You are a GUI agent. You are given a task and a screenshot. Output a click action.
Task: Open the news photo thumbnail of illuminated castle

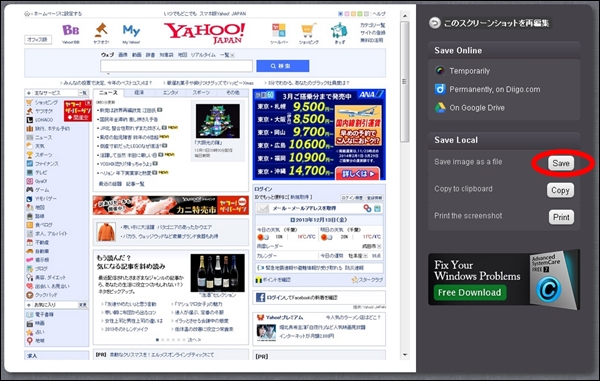[218, 121]
